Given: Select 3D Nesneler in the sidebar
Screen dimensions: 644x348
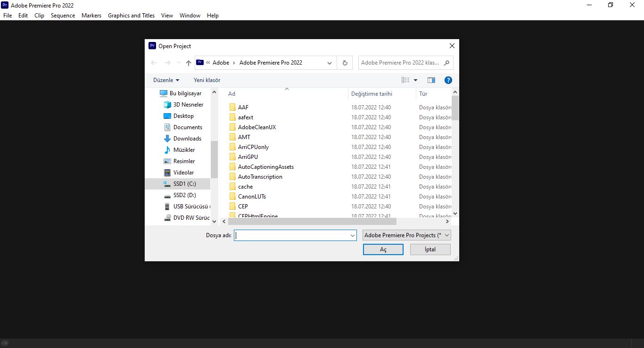Looking at the screenshot, I should 184,105.
